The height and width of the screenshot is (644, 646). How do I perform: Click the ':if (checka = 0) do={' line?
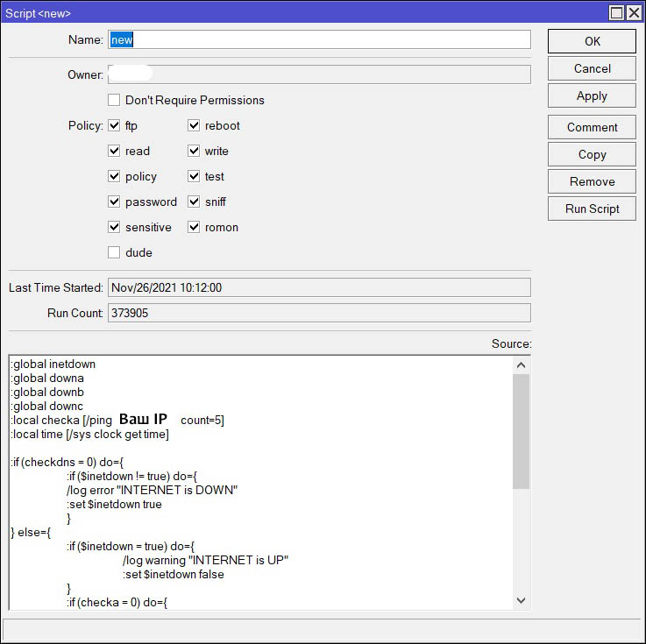pyautogui.click(x=117, y=603)
